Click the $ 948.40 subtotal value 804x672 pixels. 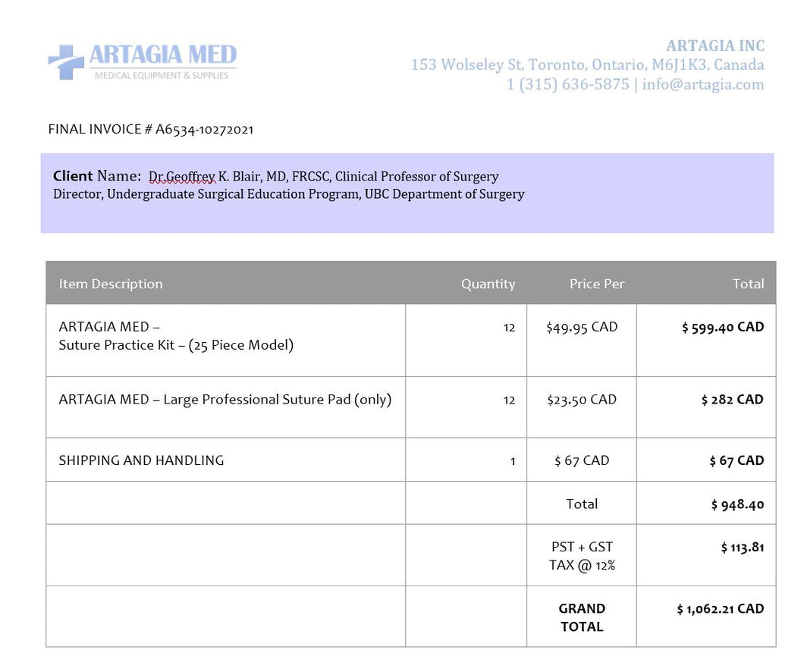coord(737,504)
